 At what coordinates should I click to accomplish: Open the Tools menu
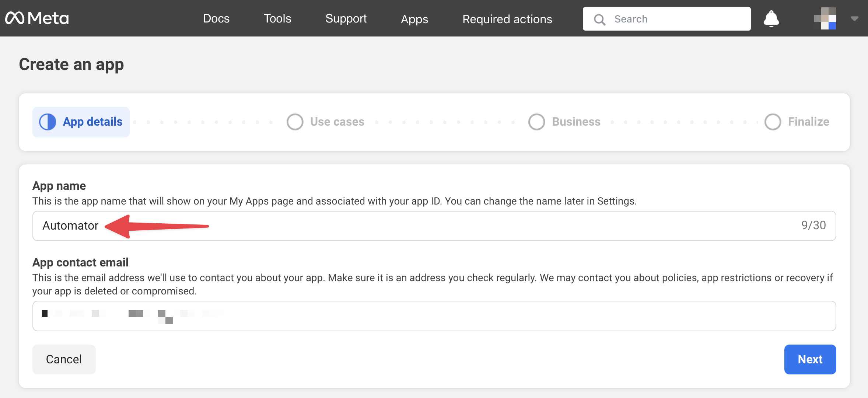tap(277, 18)
